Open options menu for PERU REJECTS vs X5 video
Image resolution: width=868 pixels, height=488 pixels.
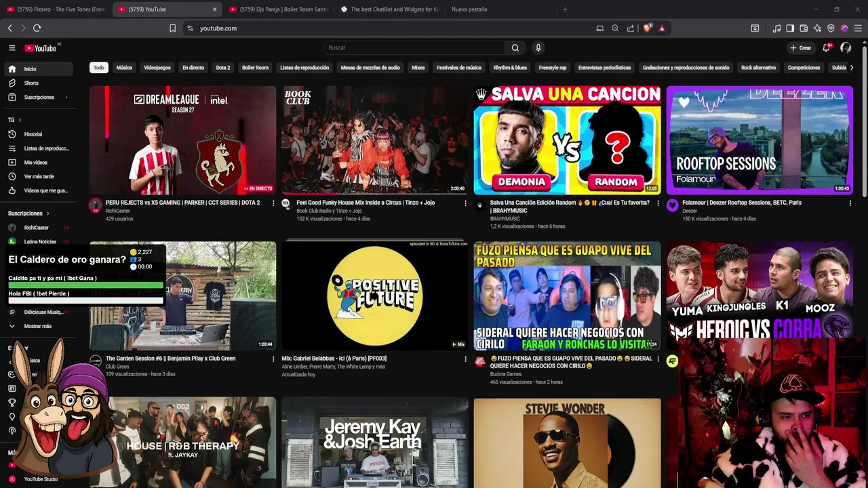(273, 203)
